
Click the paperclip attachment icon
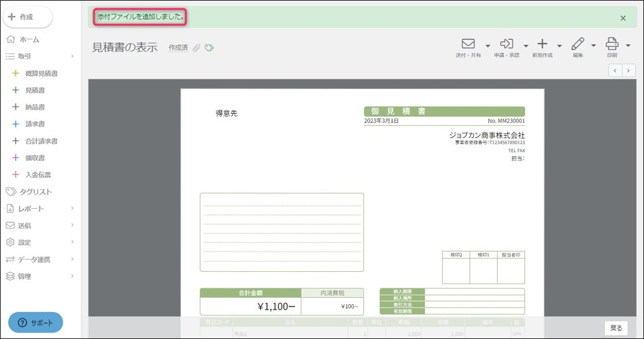tap(196, 48)
